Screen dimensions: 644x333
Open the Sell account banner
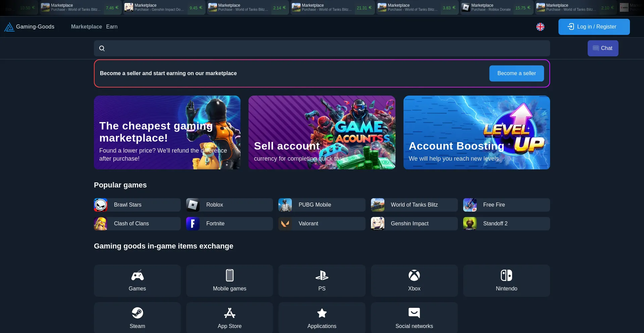pyautogui.click(x=322, y=132)
